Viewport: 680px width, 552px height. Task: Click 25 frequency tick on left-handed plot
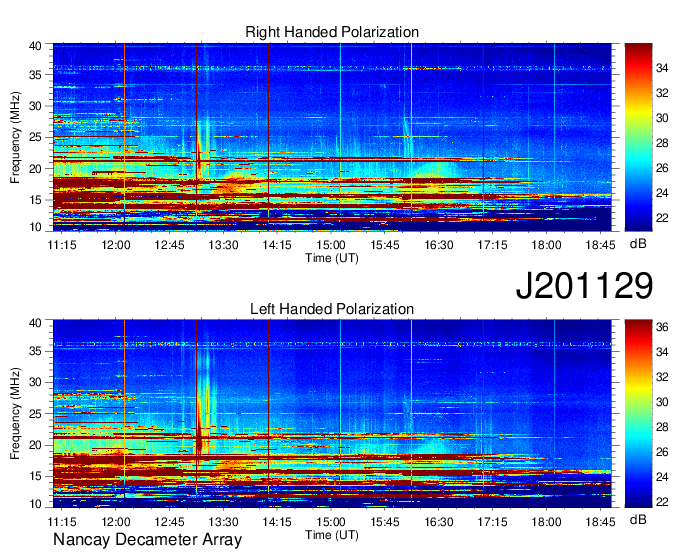(x=35, y=414)
